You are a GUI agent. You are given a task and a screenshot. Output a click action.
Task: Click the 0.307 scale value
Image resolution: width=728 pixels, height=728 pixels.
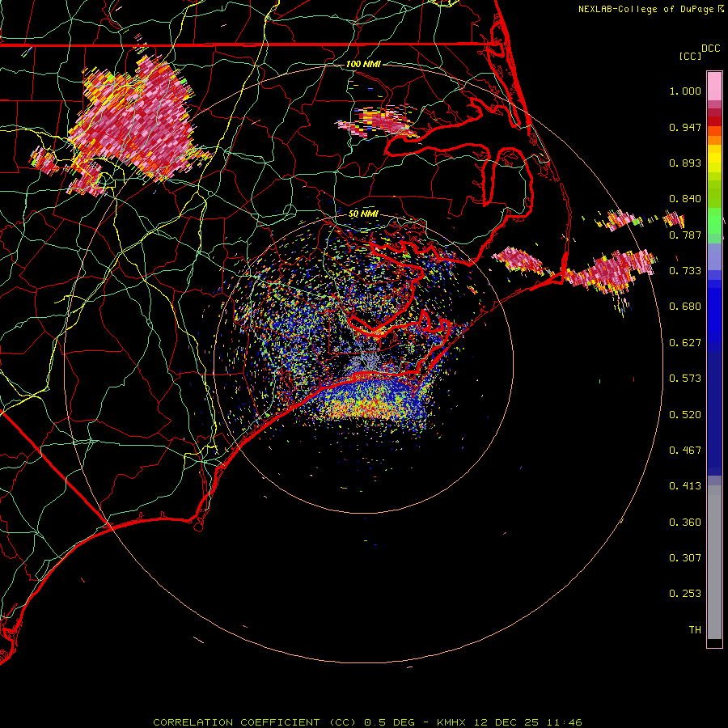tap(685, 558)
